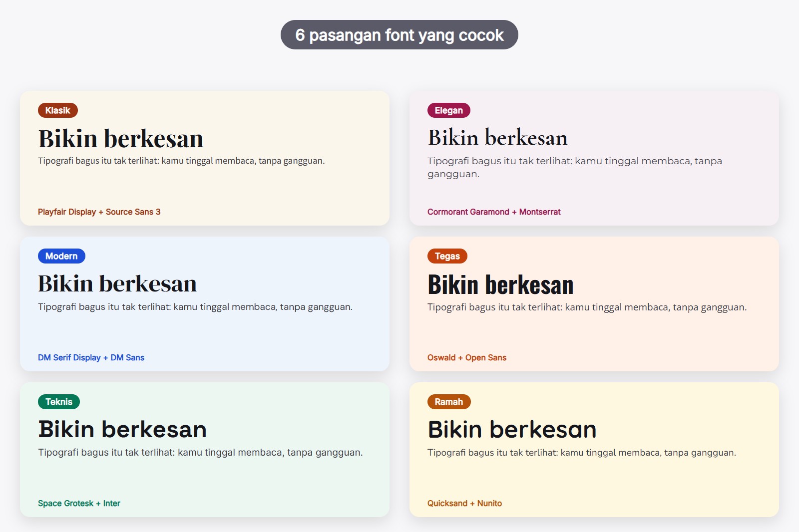Select the Klasik tag badge
799x532 pixels.
58,110
